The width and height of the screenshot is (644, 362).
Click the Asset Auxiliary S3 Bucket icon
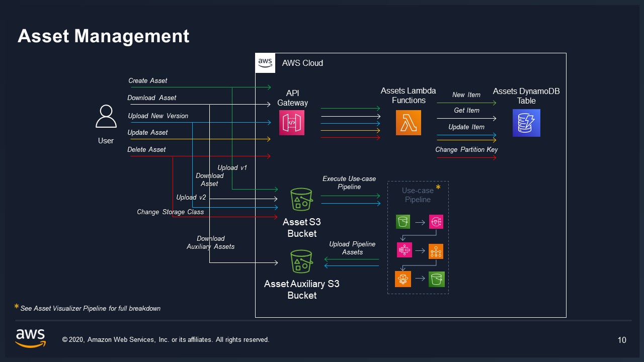tap(301, 261)
